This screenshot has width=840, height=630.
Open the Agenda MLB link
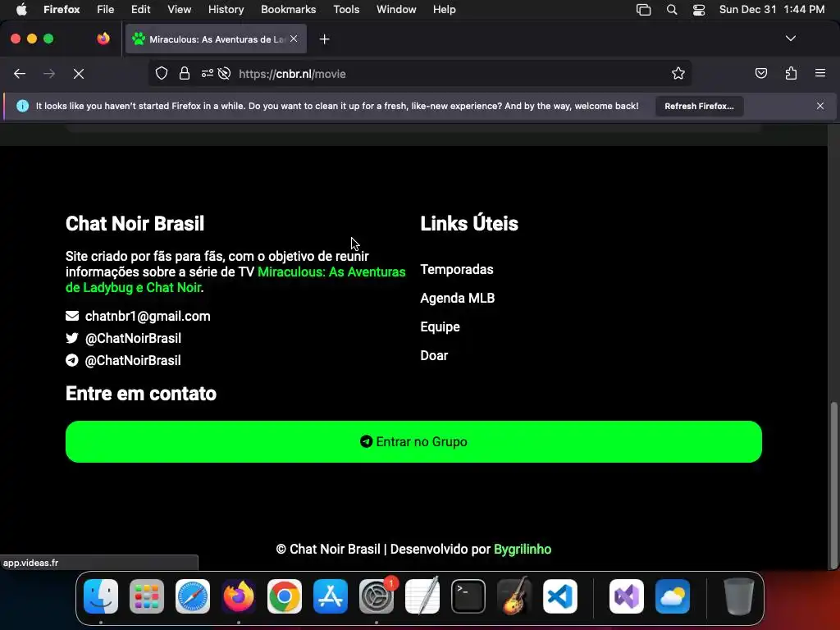(457, 298)
